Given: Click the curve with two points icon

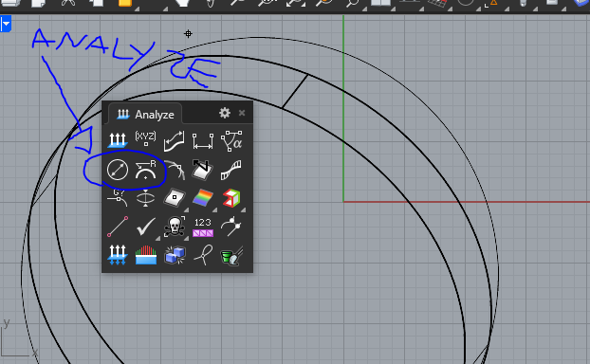Looking at the screenshot, I should [x=231, y=227].
